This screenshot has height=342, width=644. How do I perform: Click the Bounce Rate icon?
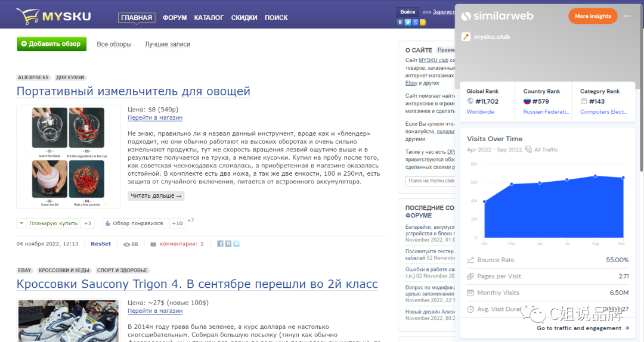point(470,260)
